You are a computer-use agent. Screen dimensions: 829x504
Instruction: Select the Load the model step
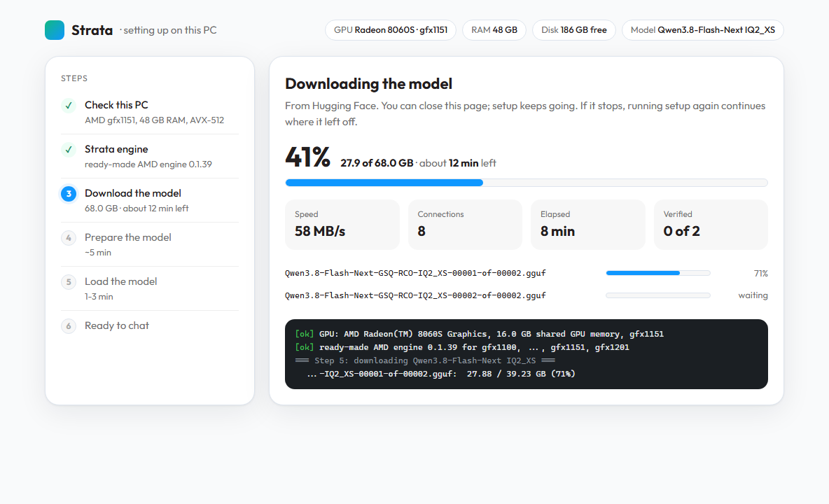click(x=150, y=288)
